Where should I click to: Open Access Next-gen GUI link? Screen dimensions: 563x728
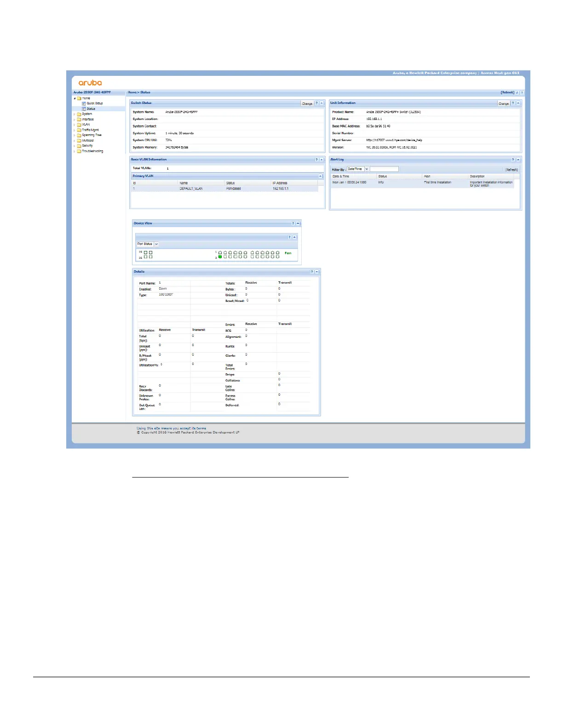(x=500, y=73)
